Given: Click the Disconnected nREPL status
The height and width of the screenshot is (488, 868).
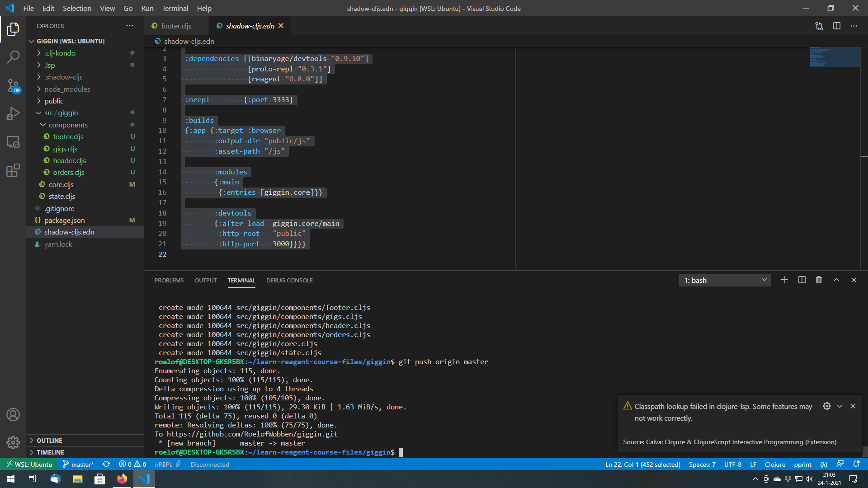Looking at the screenshot, I should (x=210, y=464).
